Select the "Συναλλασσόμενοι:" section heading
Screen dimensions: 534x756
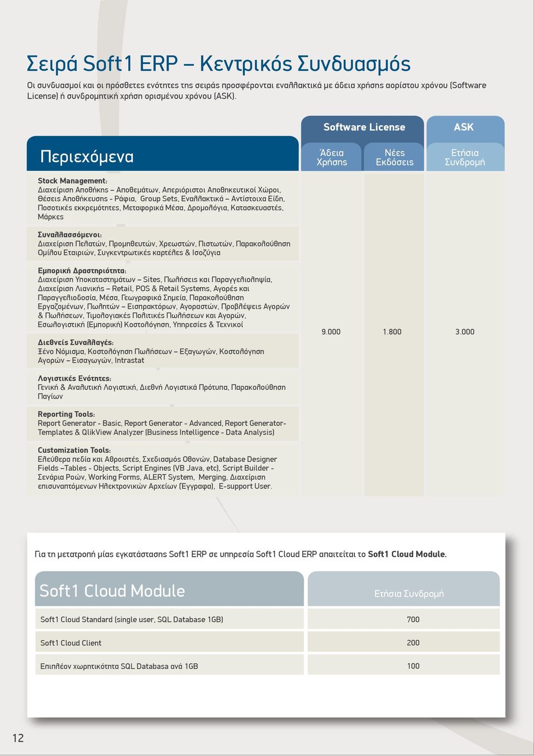(x=70, y=235)
